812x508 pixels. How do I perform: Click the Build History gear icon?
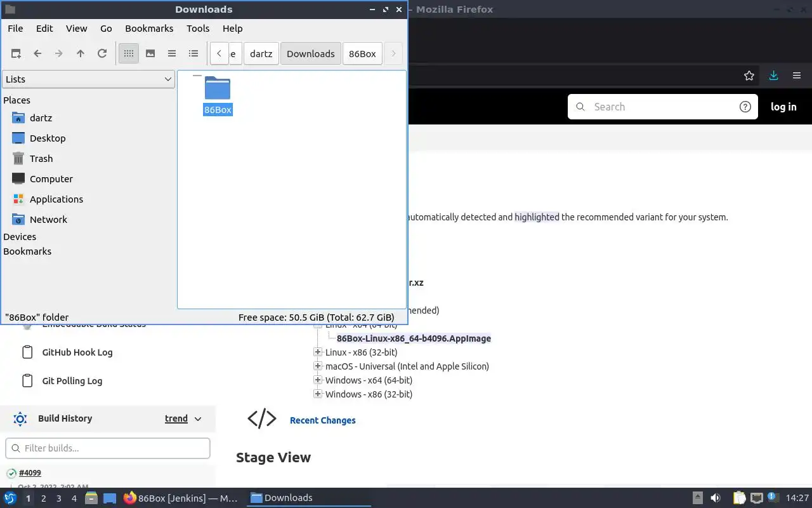(20, 418)
